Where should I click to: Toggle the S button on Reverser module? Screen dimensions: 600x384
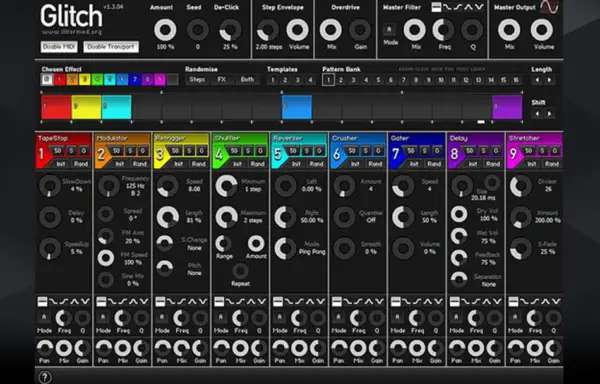[x=307, y=151]
